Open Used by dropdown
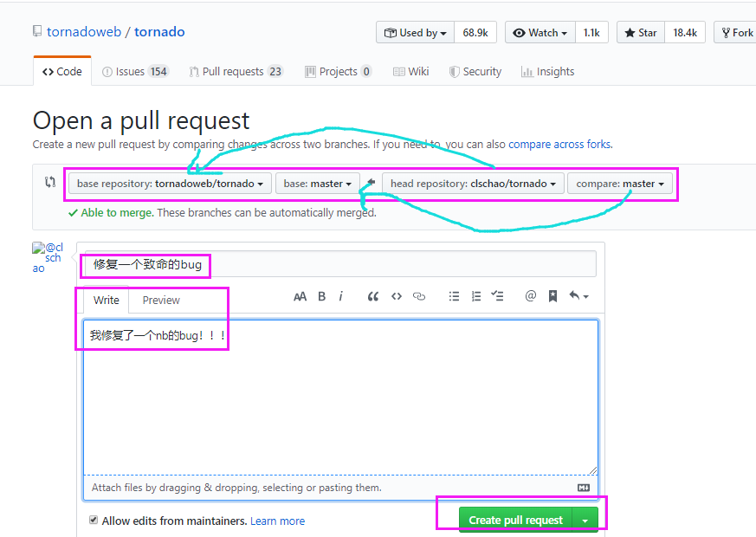The image size is (756, 537). (415, 33)
